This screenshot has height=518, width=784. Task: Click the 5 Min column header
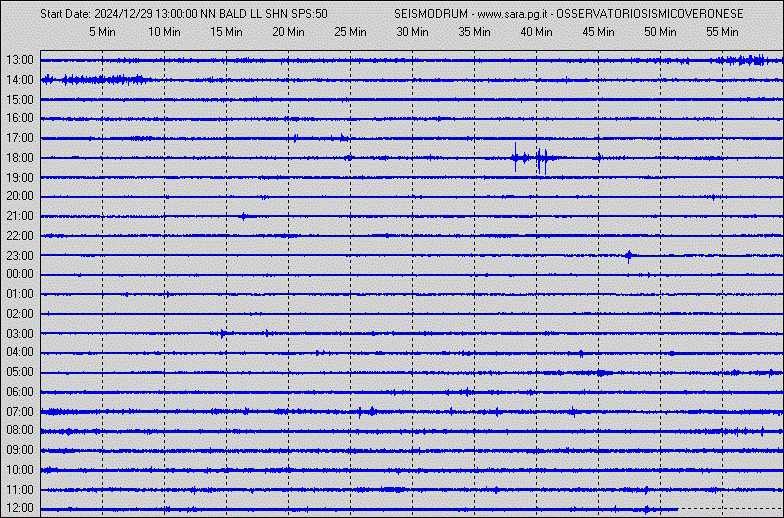point(102,32)
